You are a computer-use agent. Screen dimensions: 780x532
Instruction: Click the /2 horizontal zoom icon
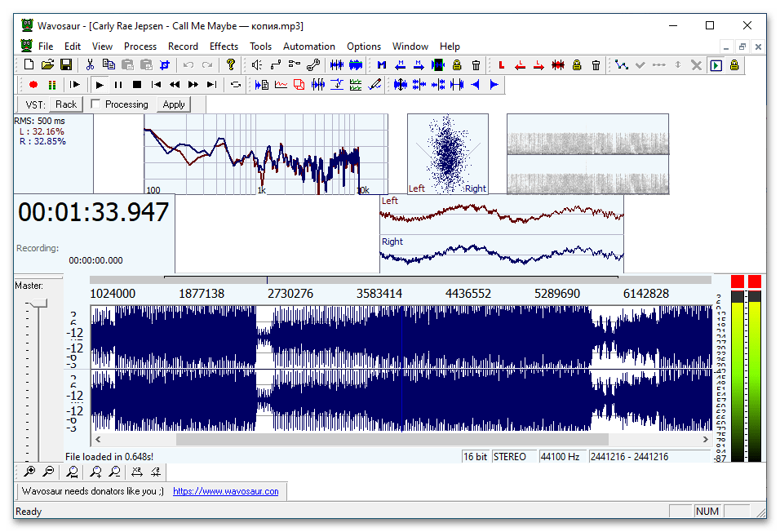(156, 472)
